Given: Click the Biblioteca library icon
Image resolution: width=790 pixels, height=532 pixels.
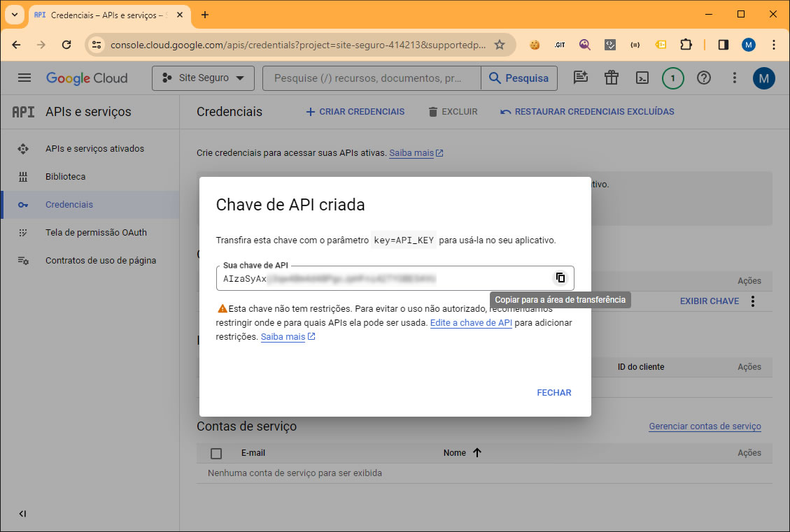Looking at the screenshot, I should click(23, 177).
